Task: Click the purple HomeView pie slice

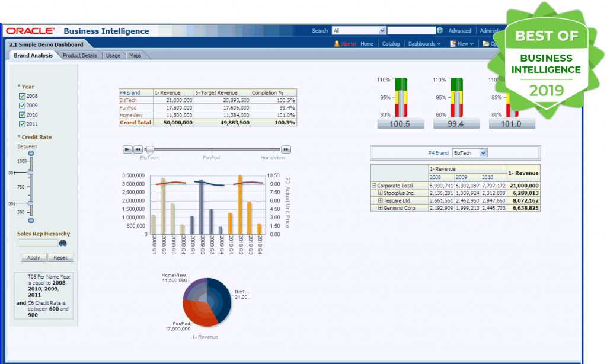Action: click(195, 289)
